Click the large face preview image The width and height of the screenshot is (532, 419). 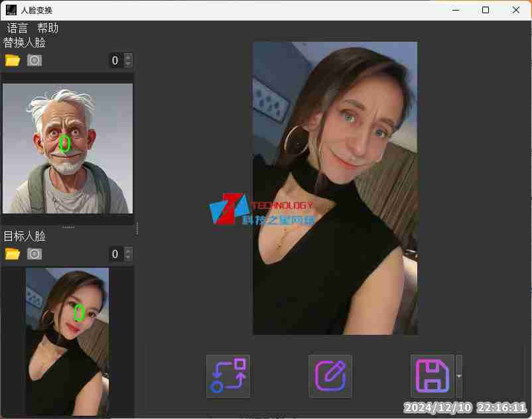(335, 188)
